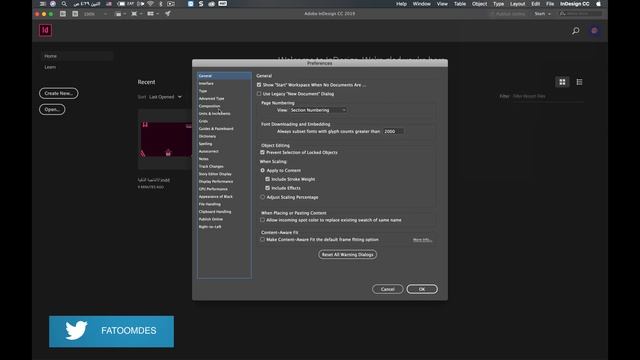Open search via magnifier icon in InDesign header

[x=576, y=31]
